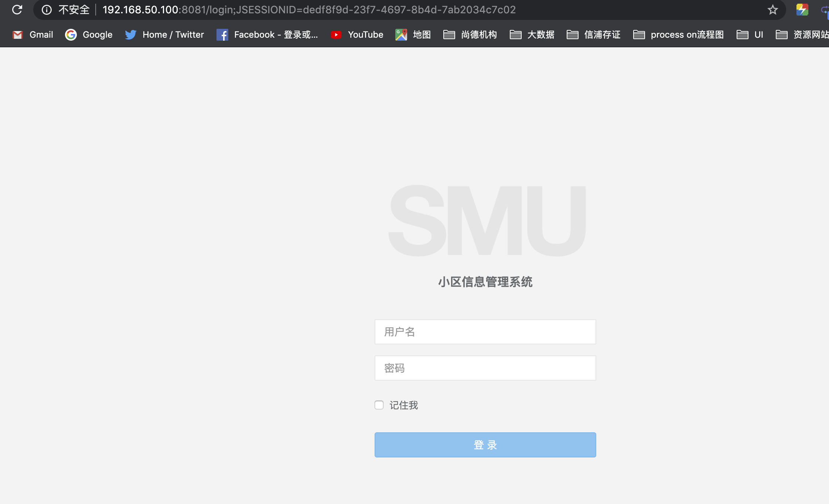Click the 用户名 username field

pos(485,332)
